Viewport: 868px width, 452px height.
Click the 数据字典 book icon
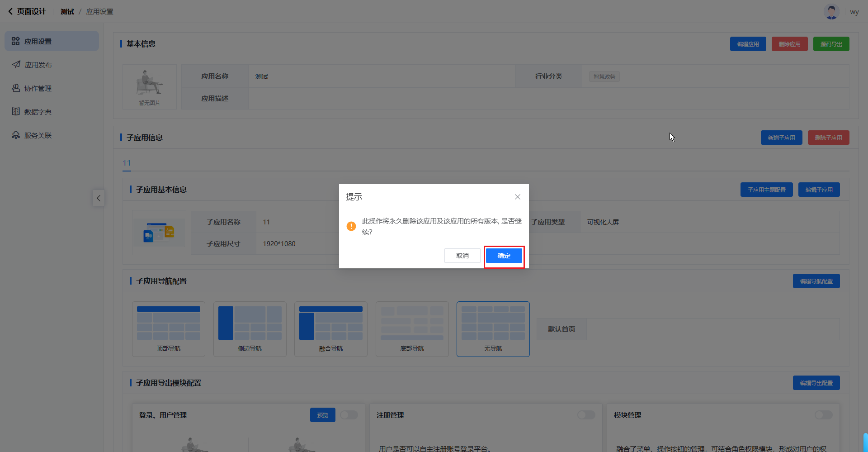[x=16, y=112]
